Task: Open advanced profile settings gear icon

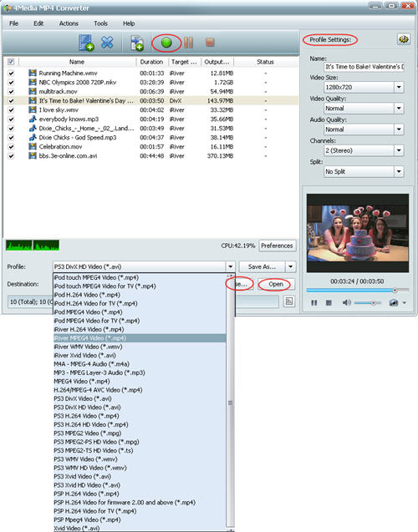Action: 404,39
